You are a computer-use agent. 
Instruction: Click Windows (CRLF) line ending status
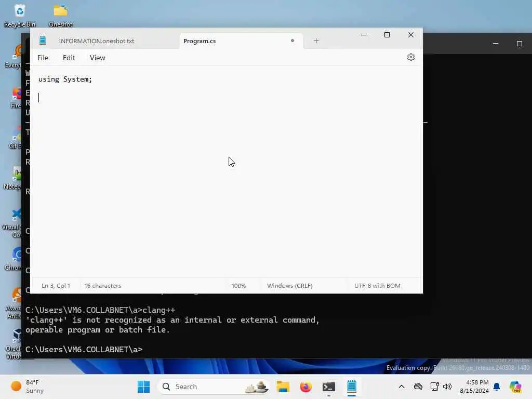290,286
